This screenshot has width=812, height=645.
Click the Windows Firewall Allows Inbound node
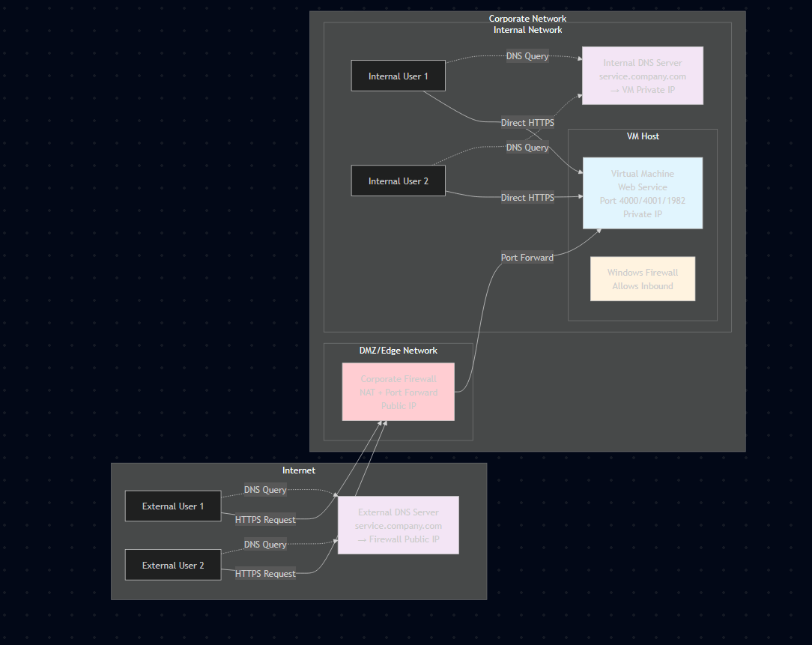pos(643,279)
